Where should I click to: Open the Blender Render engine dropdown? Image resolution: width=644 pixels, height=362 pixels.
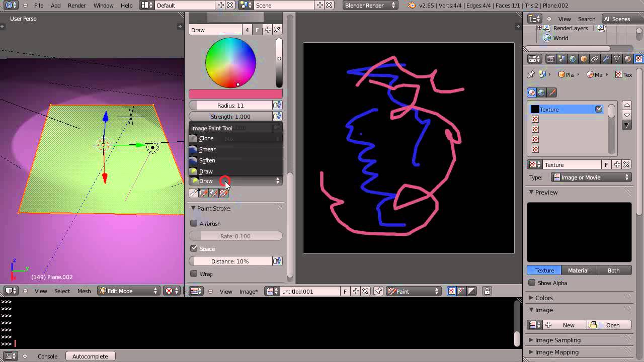[370, 5]
